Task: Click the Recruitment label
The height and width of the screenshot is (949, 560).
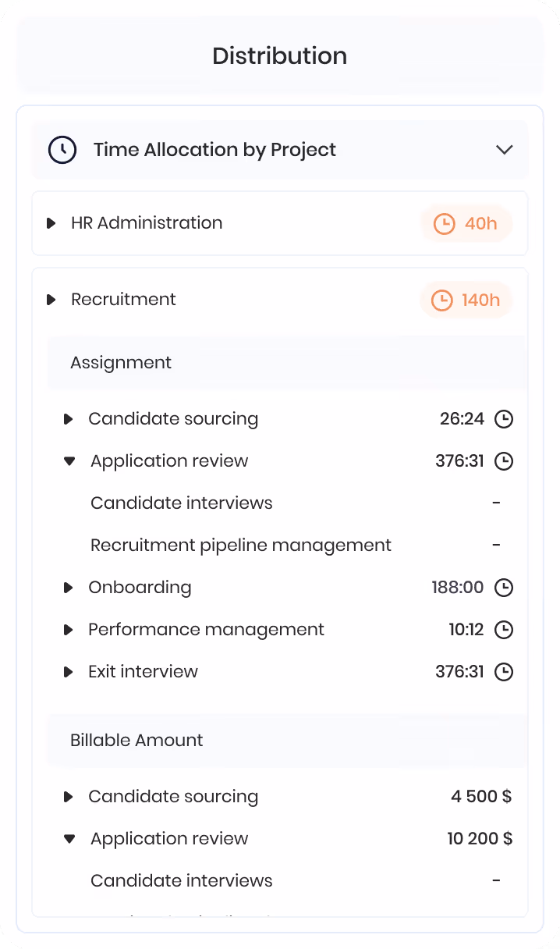Action: (x=123, y=300)
